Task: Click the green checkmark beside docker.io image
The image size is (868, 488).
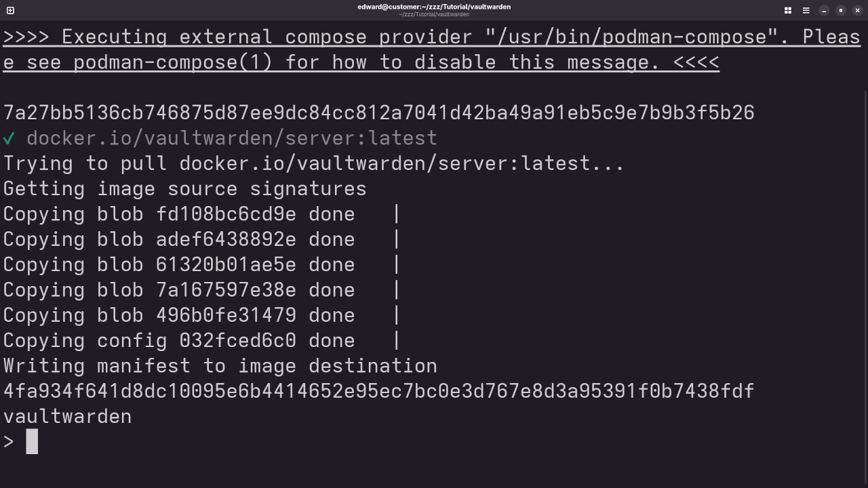Action: pos(9,138)
